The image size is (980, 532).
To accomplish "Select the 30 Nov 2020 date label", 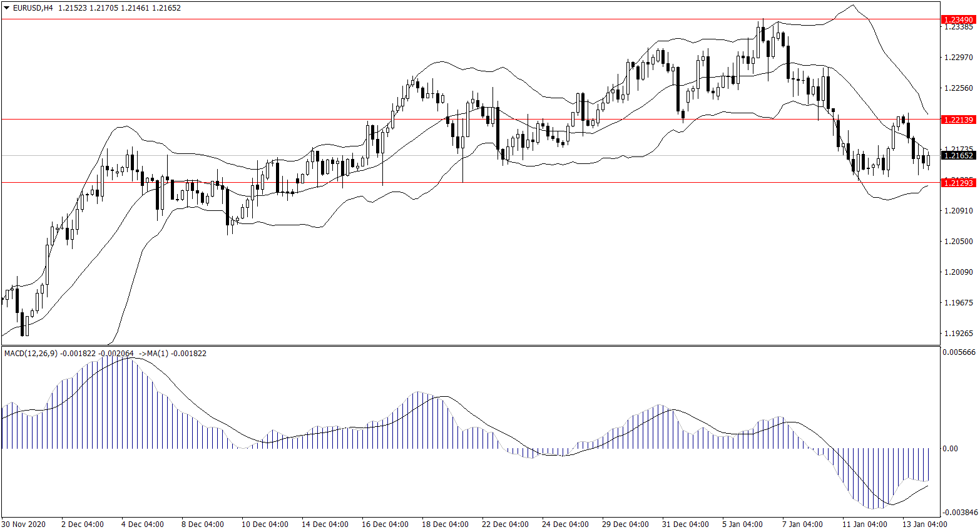I will 24,524.
